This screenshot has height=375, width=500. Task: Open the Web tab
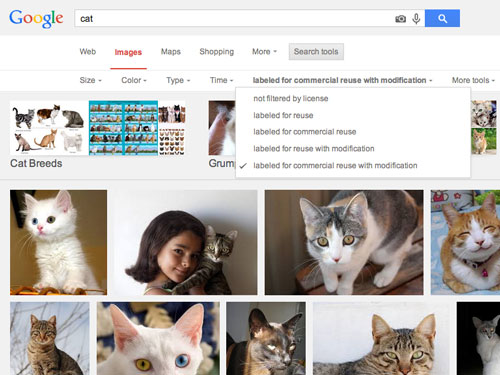pyautogui.click(x=88, y=52)
